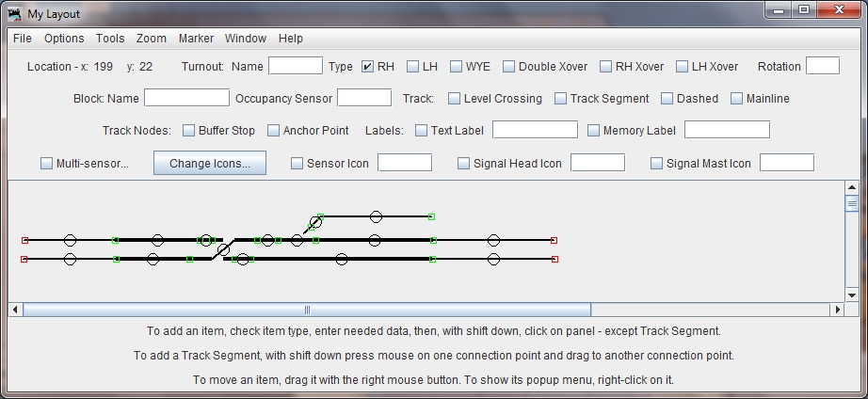Click the Multi-sensor... checkbox button

47,164
